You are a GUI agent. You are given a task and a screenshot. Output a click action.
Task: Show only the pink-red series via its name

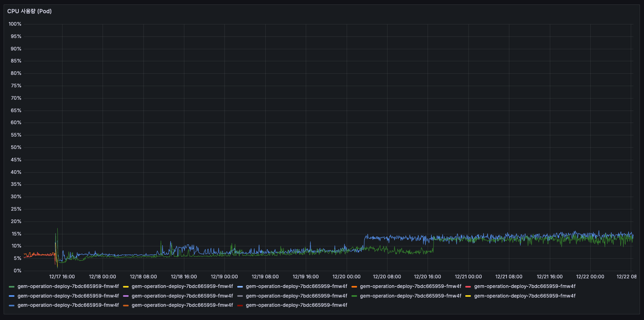(x=525, y=286)
